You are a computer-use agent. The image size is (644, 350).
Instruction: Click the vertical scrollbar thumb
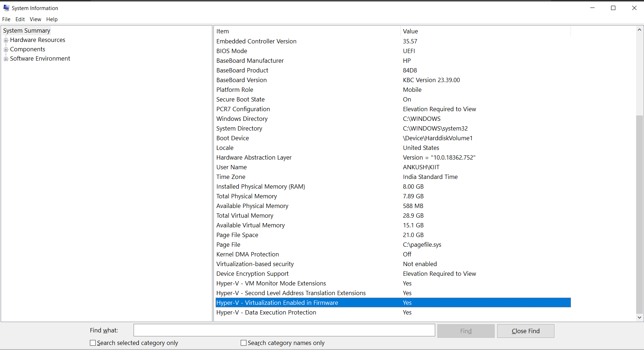coord(639,214)
